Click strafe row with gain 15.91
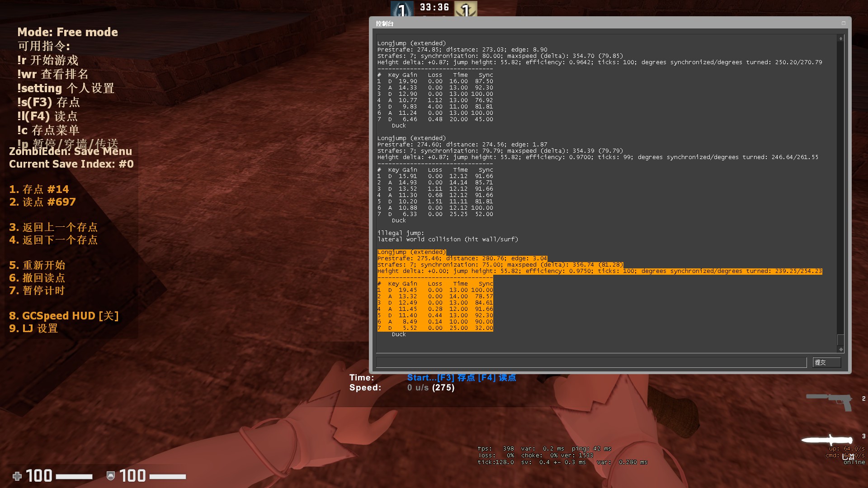Screen dimensions: 868x488 pos(435,176)
